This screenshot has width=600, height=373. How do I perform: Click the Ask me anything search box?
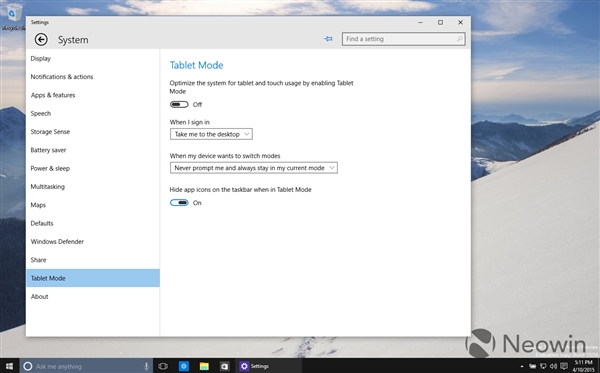coord(86,366)
